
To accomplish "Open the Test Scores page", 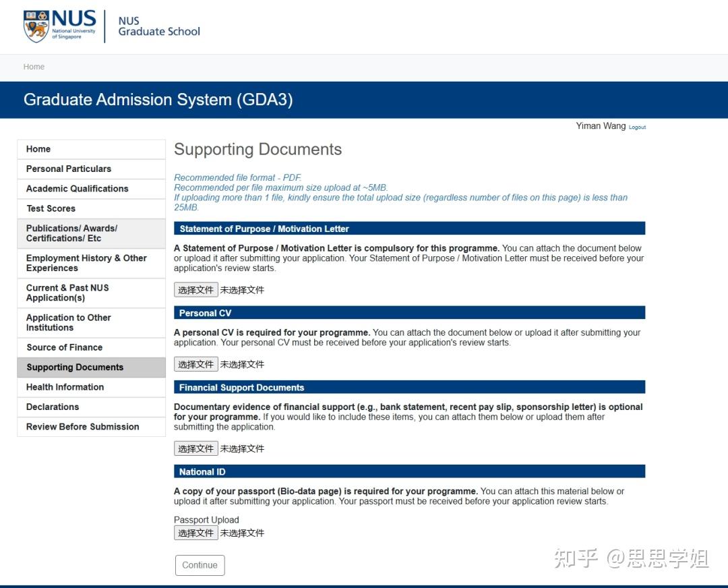I will point(51,208).
